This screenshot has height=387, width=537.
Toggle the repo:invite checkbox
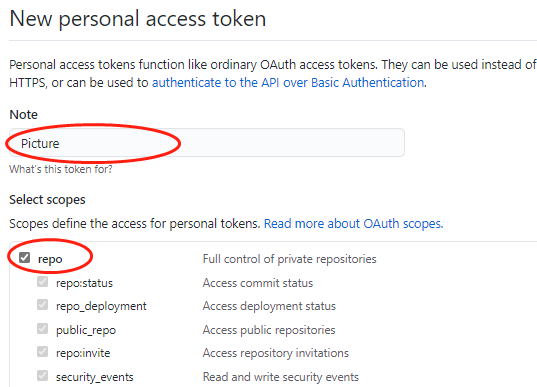pyautogui.click(x=42, y=352)
